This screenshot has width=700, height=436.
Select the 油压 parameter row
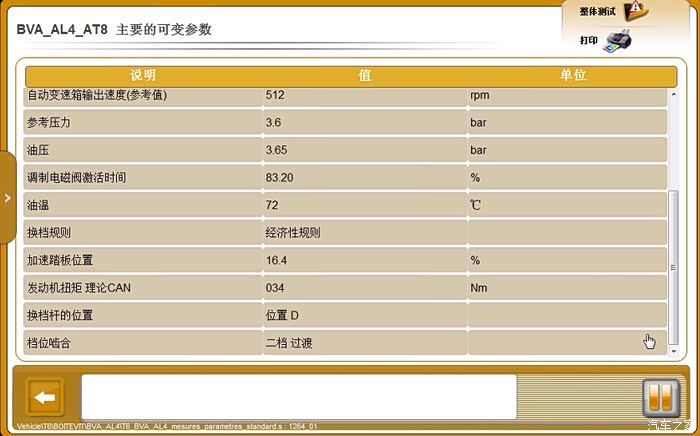pyautogui.click(x=143, y=150)
